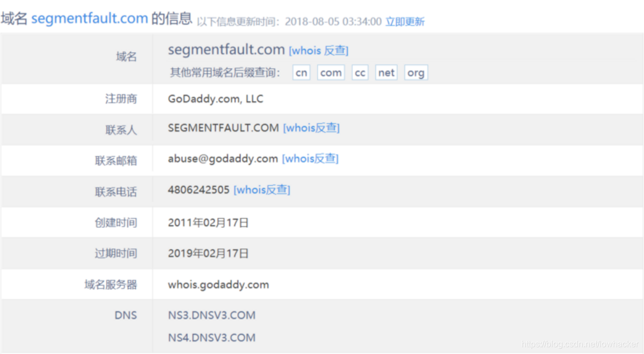Screen dimensions: 644x354
Task: Click update timestamp 2018-08-05 03:34:00
Action: (x=333, y=21)
